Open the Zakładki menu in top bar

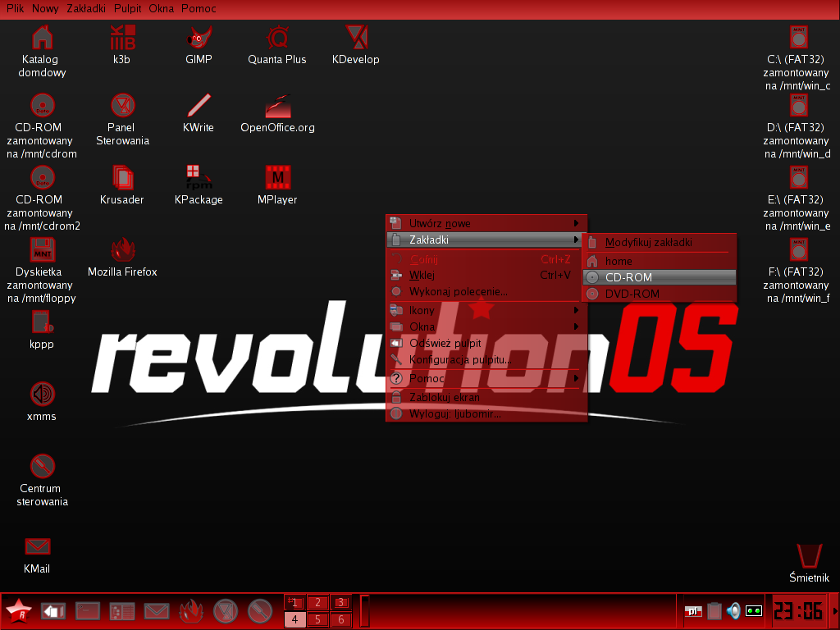[86, 8]
